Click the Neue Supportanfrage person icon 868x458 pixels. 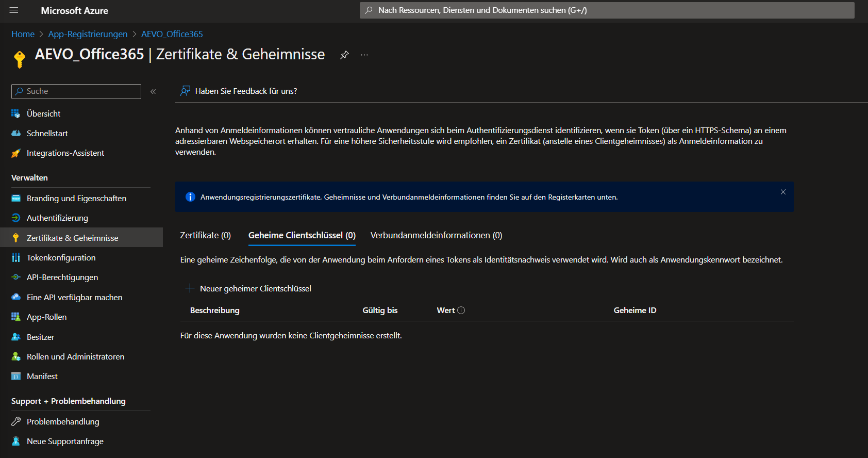16,441
